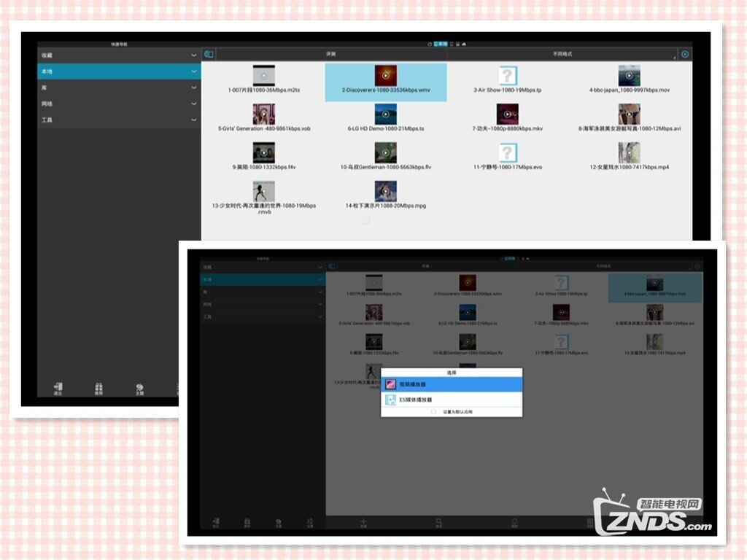Click 推荐 recommend icon in upper window
The height and width of the screenshot is (560, 747).
(x=98, y=389)
